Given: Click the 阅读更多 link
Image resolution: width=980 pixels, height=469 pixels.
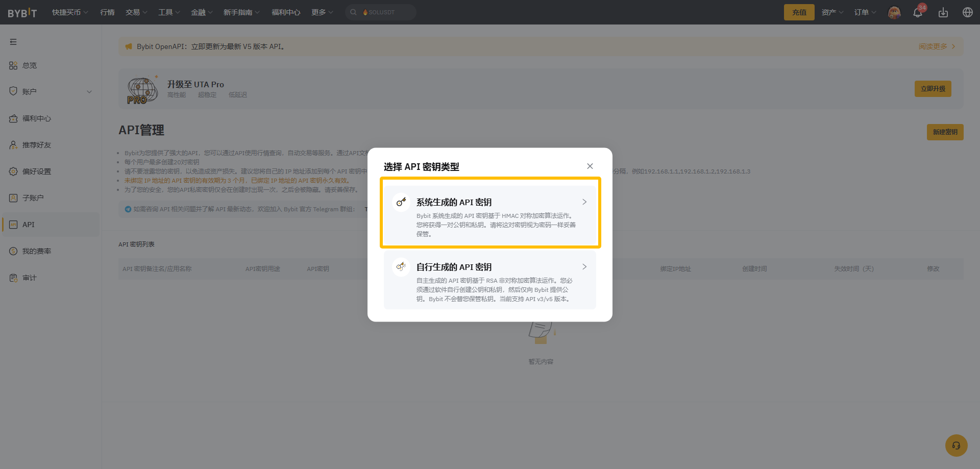Looking at the screenshot, I should [937, 46].
